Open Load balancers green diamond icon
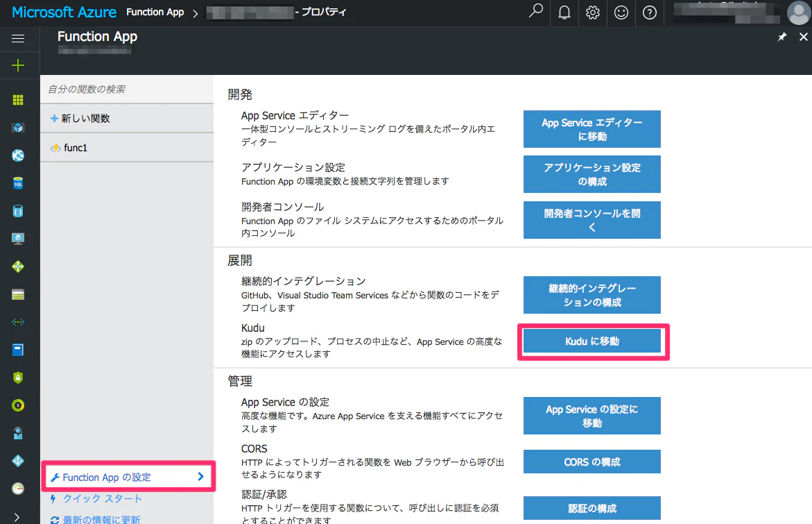 point(18,267)
